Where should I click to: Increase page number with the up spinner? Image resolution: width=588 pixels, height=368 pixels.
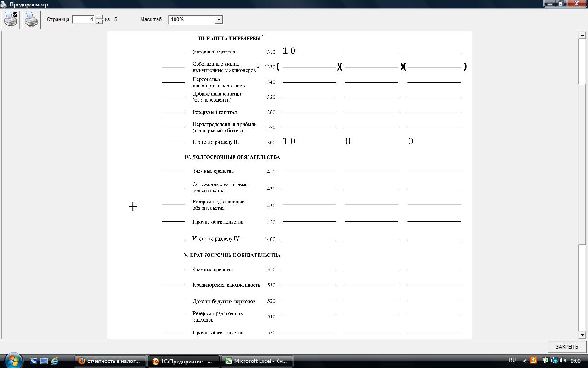[99, 17]
